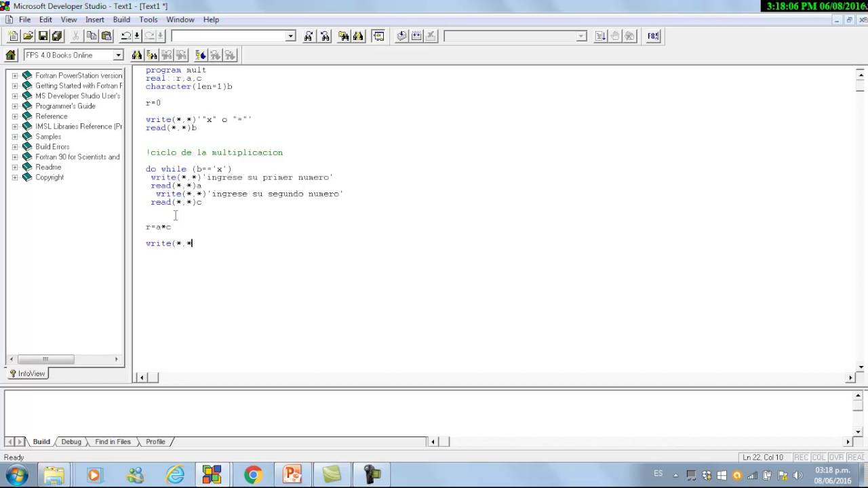Open Google Chrome from taskbar
Viewport: 868px width, 488px height.
click(x=253, y=474)
